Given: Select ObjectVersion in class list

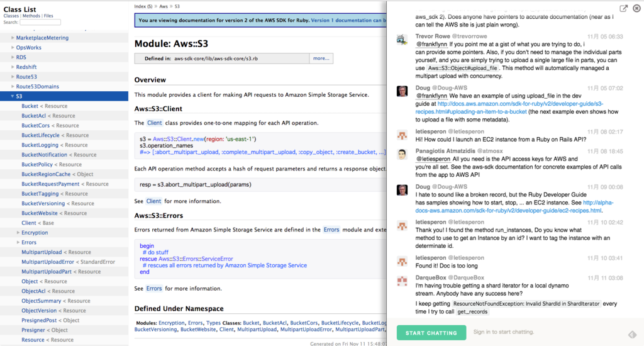Looking at the screenshot, I should 39,311.
